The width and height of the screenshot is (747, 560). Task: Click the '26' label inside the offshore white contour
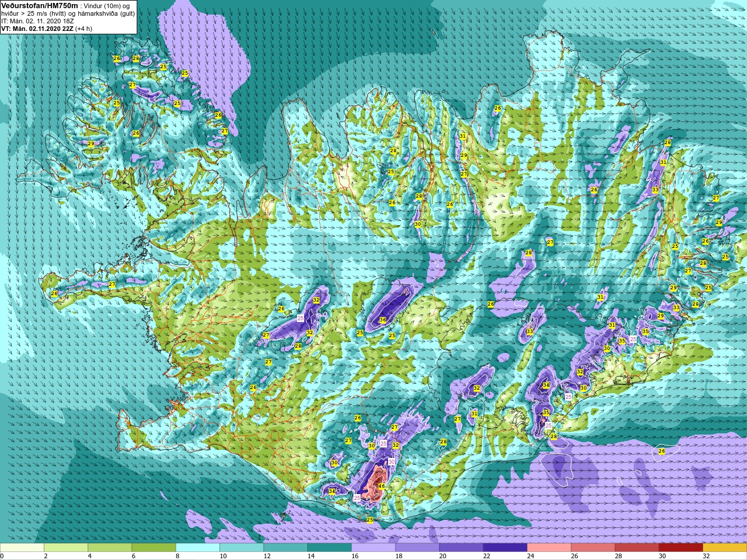[x=662, y=451]
